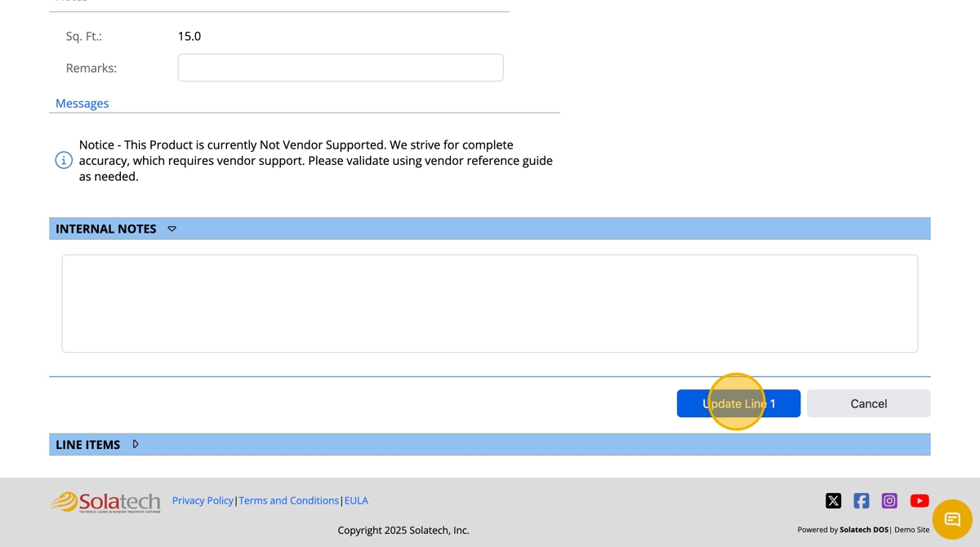This screenshot has height=547, width=980.
Task: Click the info icon beside the notice
Action: [x=64, y=160]
